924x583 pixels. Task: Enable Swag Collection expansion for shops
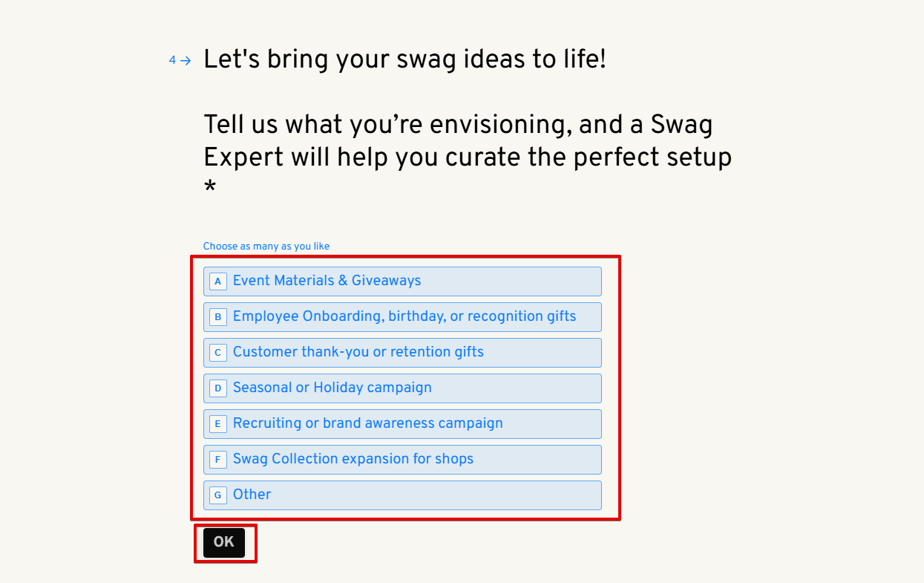click(353, 459)
